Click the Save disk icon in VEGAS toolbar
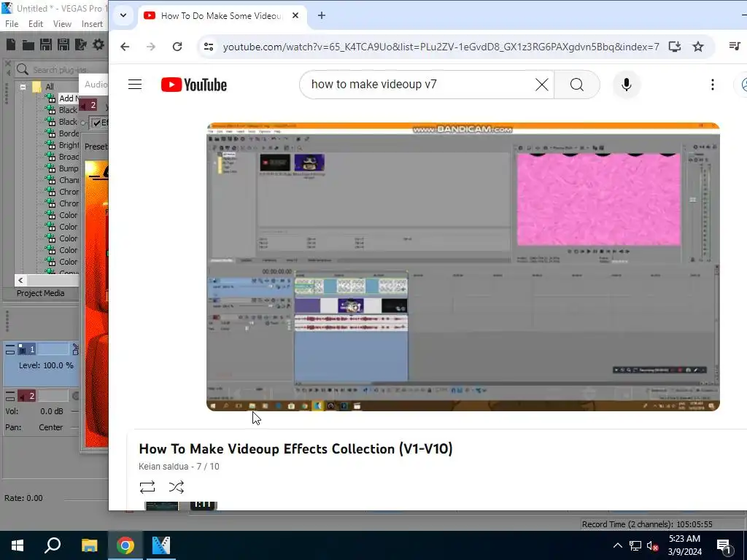747x560 pixels. 46,44
